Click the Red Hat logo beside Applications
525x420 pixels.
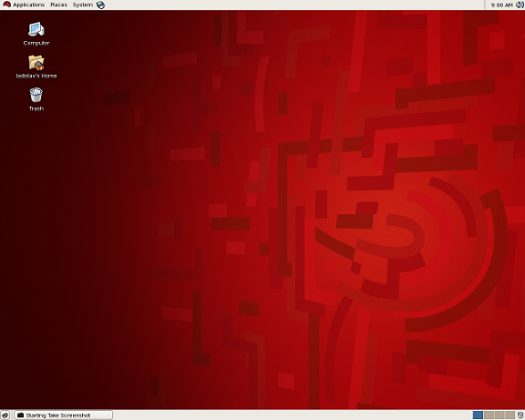click(6, 5)
